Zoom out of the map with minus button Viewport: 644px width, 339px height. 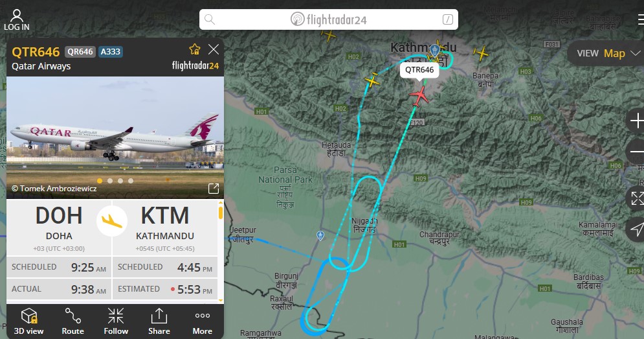tap(637, 152)
